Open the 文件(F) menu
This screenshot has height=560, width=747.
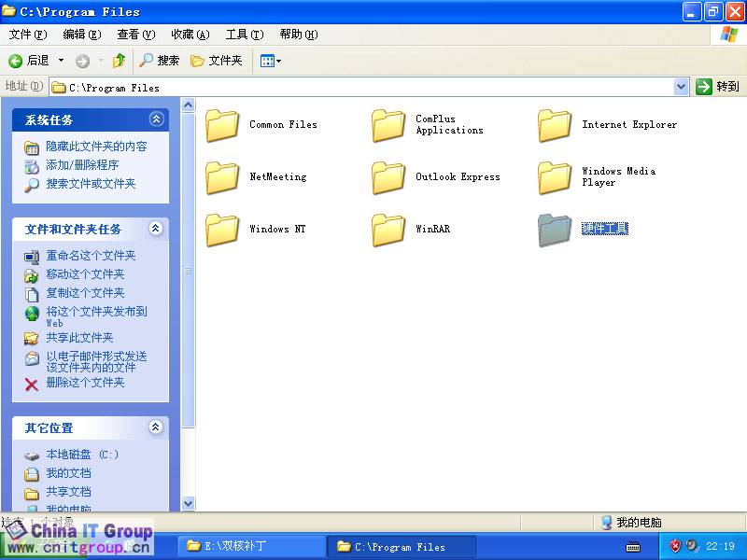(28, 35)
